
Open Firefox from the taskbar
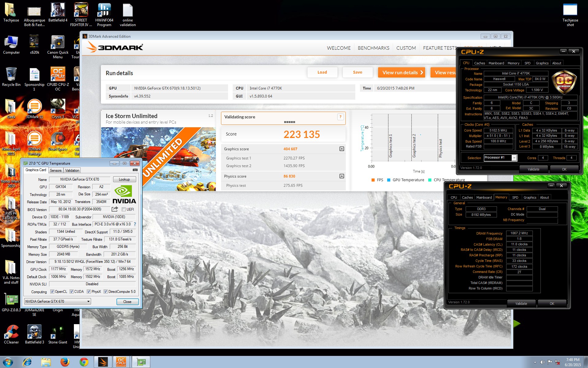click(65, 362)
